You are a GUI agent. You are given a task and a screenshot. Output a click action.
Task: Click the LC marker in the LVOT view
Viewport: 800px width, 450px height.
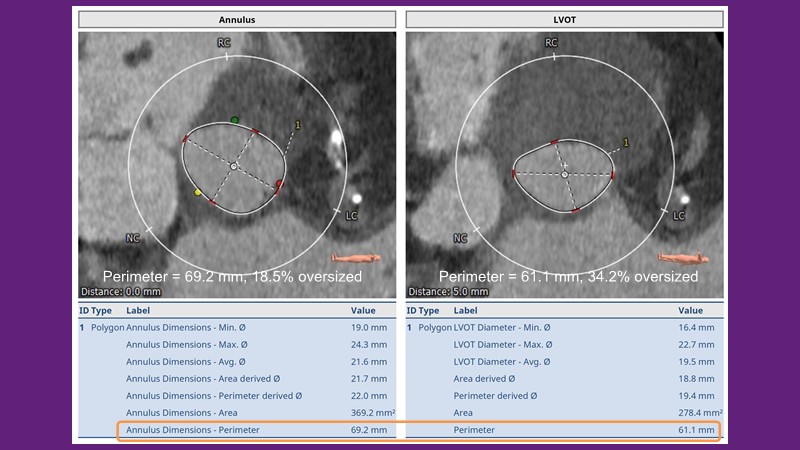(x=679, y=215)
